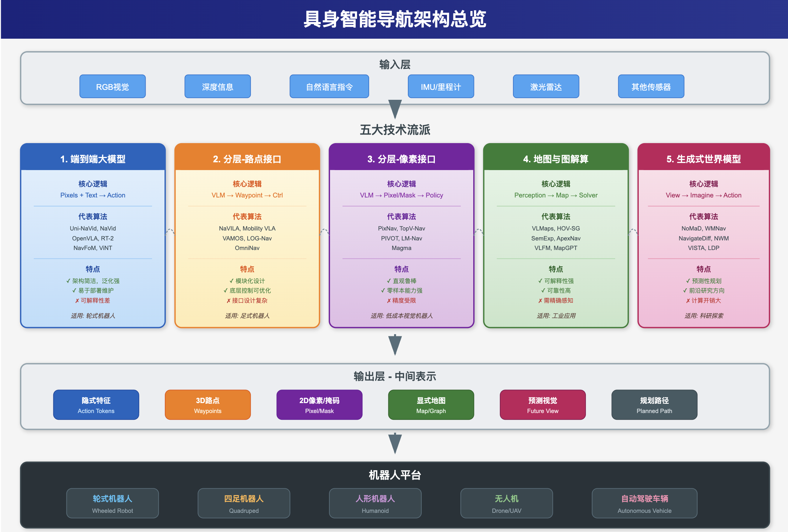Click the ✗ 可解释性差 item
This screenshot has width=788, height=532.
[93, 300]
